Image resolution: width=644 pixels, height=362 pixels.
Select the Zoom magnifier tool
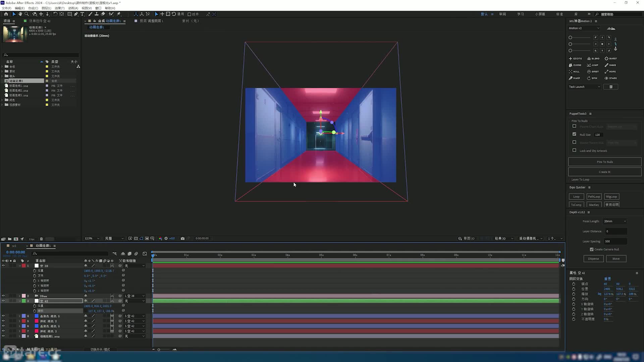click(27, 14)
